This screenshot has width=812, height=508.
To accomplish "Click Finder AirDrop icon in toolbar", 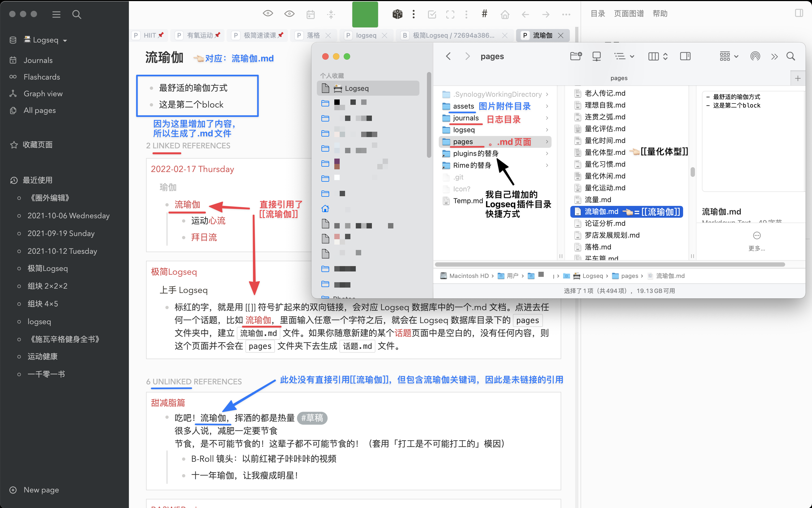I will (x=755, y=56).
